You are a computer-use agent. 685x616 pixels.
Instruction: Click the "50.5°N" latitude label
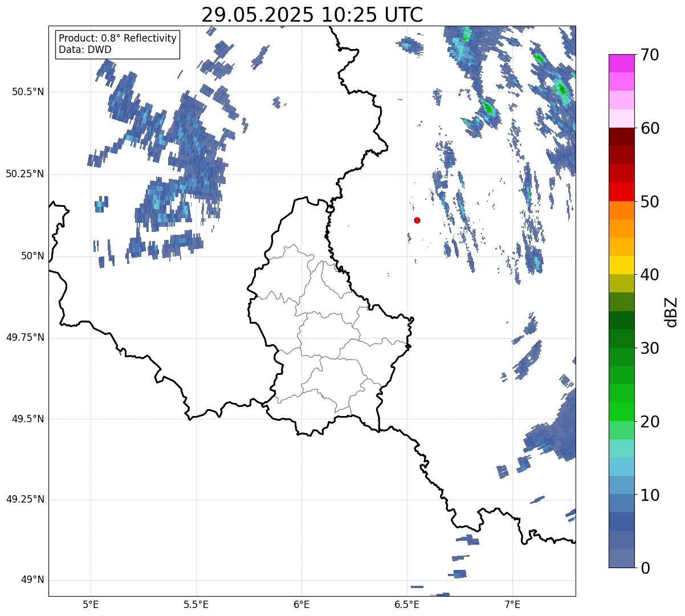[28, 92]
